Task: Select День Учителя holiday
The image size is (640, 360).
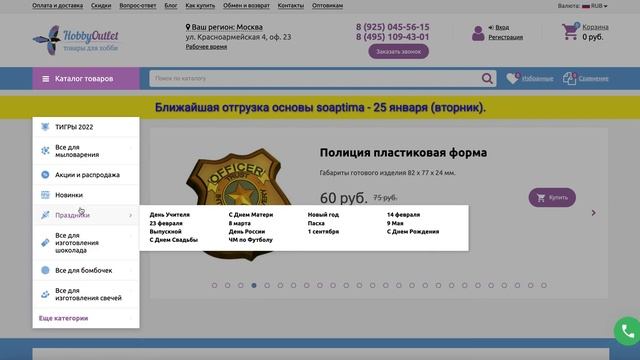Action: pos(169,215)
